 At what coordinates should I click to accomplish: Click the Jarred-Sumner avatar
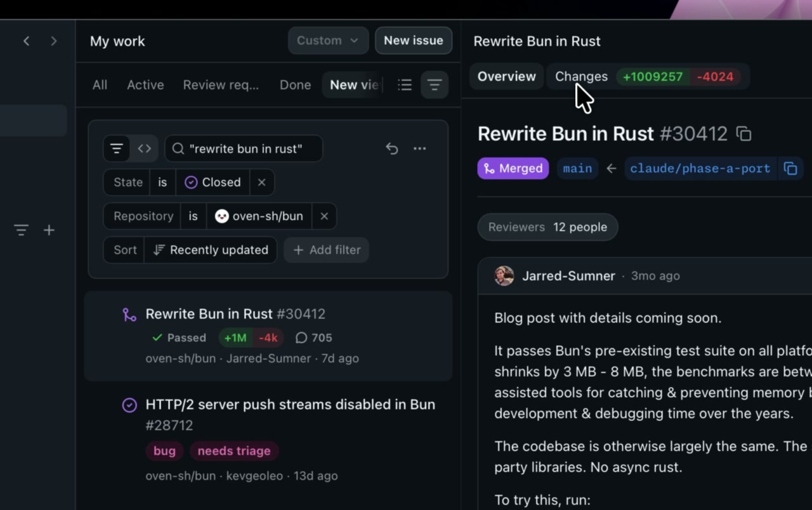(504, 276)
